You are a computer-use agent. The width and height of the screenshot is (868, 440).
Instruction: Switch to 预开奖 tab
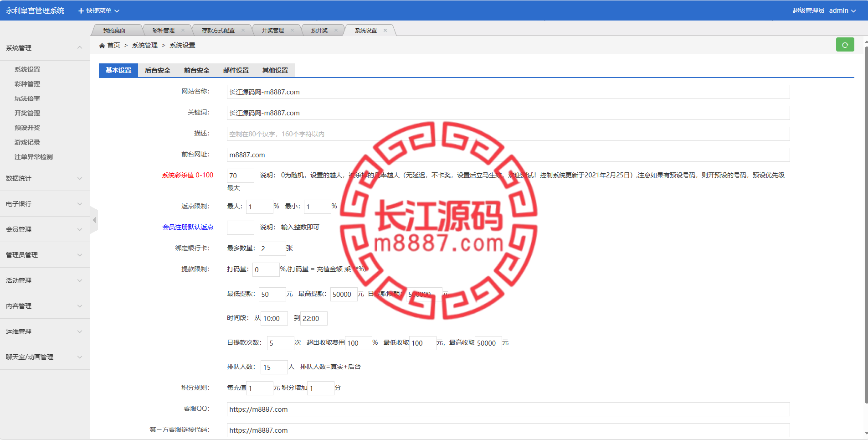point(319,31)
